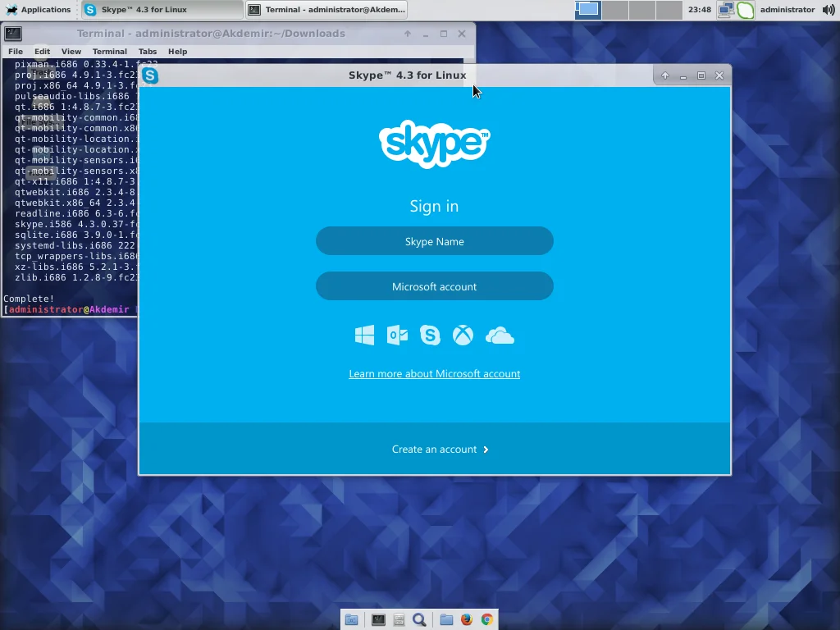
Task: Click the volume speaker icon
Action: point(829,10)
